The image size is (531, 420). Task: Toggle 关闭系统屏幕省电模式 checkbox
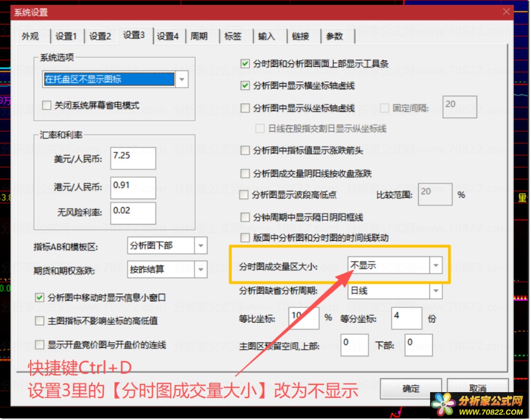tap(47, 105)
